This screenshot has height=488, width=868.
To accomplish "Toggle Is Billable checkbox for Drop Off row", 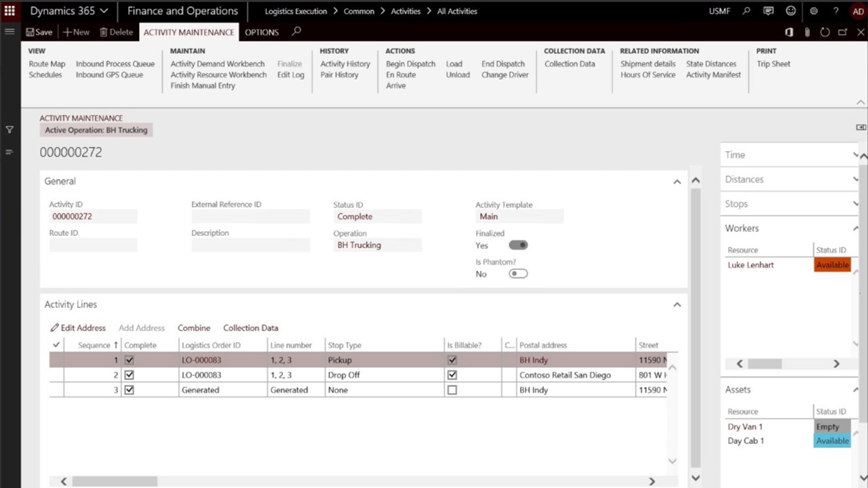I will [x=452, y=375].
